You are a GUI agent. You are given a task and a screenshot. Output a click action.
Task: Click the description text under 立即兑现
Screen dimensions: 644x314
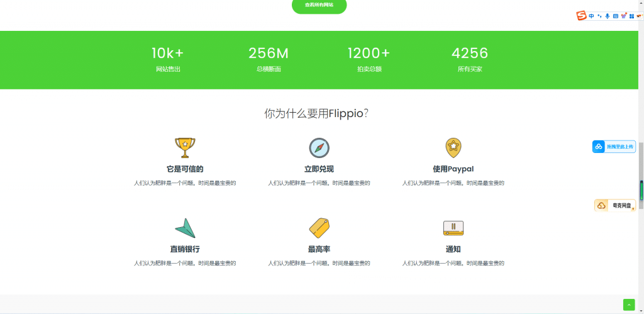[319, 183]
